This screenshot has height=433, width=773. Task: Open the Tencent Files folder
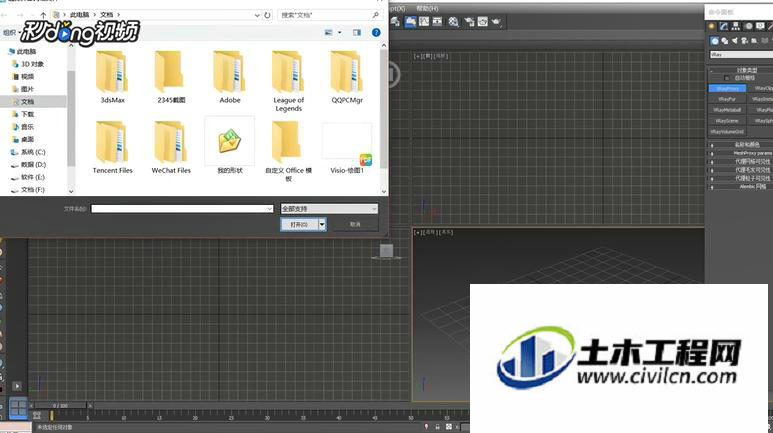(112, 146)
